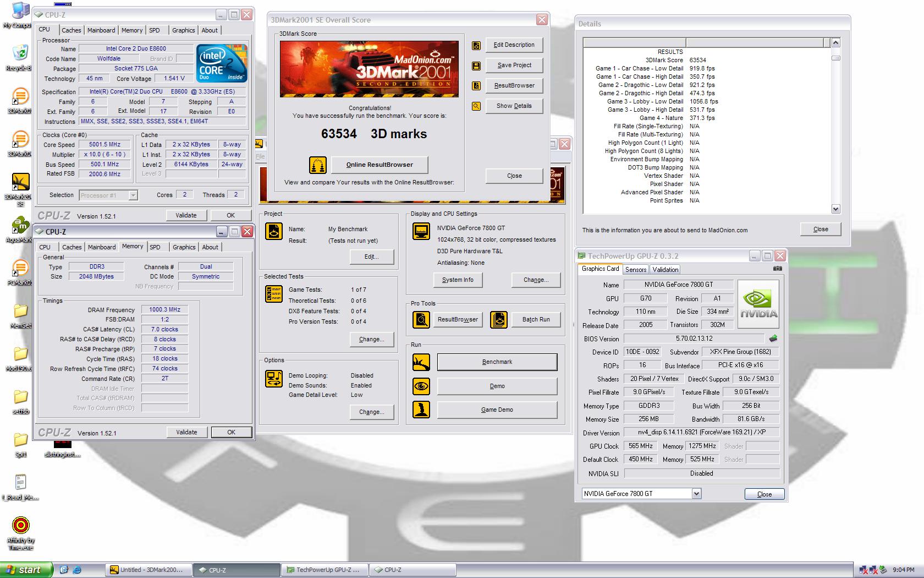Click the Details list scroll up arrow
This screenshot has height=578, width=924.
pos(836,43)
